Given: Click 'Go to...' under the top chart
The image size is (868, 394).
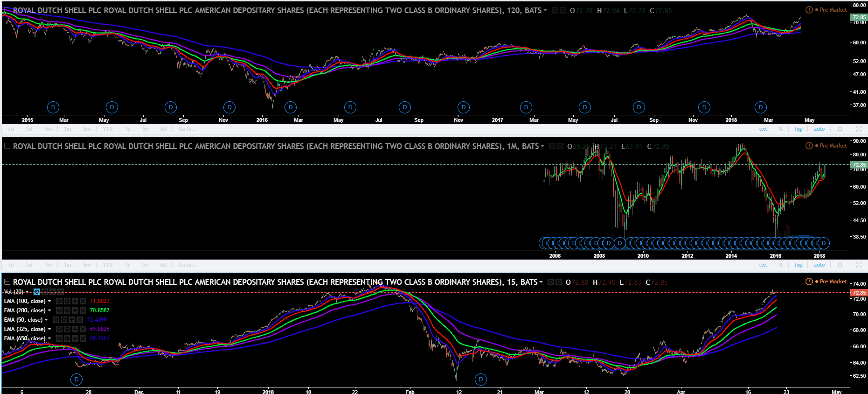Looking at the screenshot, I should (x=187, y=129).
